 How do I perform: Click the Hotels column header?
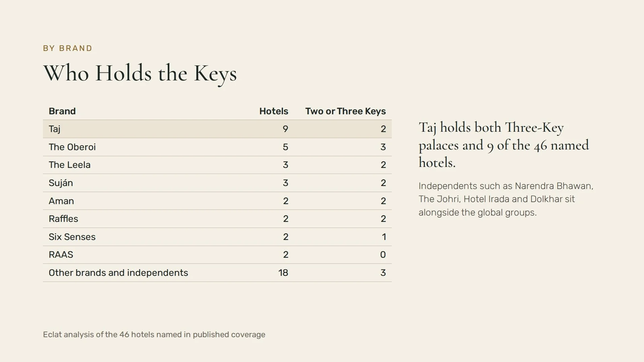274,111
